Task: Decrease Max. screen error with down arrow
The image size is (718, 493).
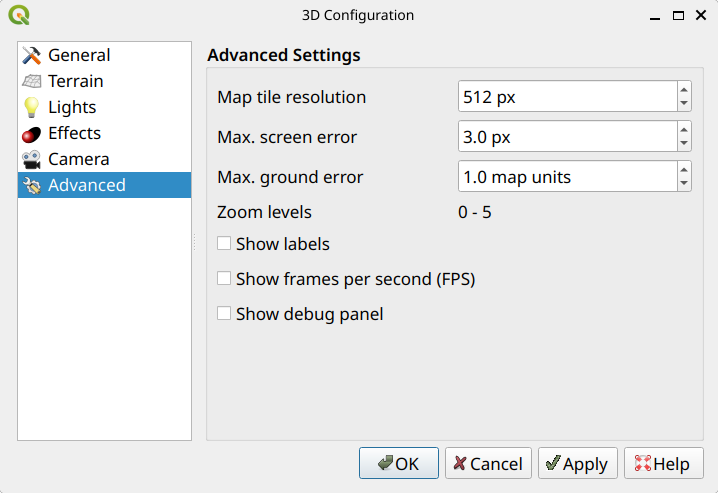Action: pos(684,143)
